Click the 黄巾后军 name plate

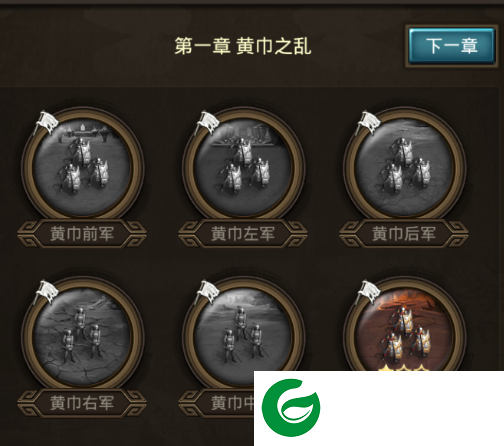pos(404,234)
